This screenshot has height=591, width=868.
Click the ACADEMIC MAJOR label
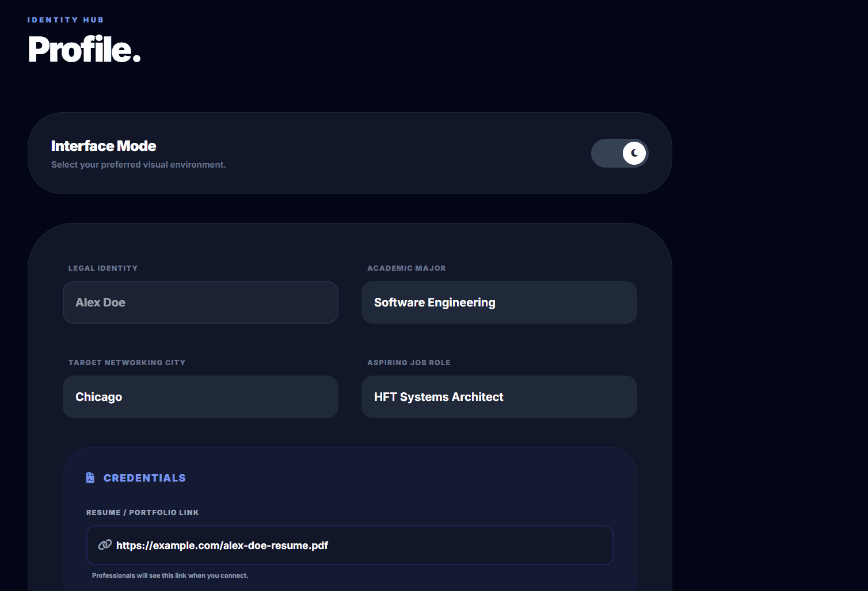coord(406,268)
